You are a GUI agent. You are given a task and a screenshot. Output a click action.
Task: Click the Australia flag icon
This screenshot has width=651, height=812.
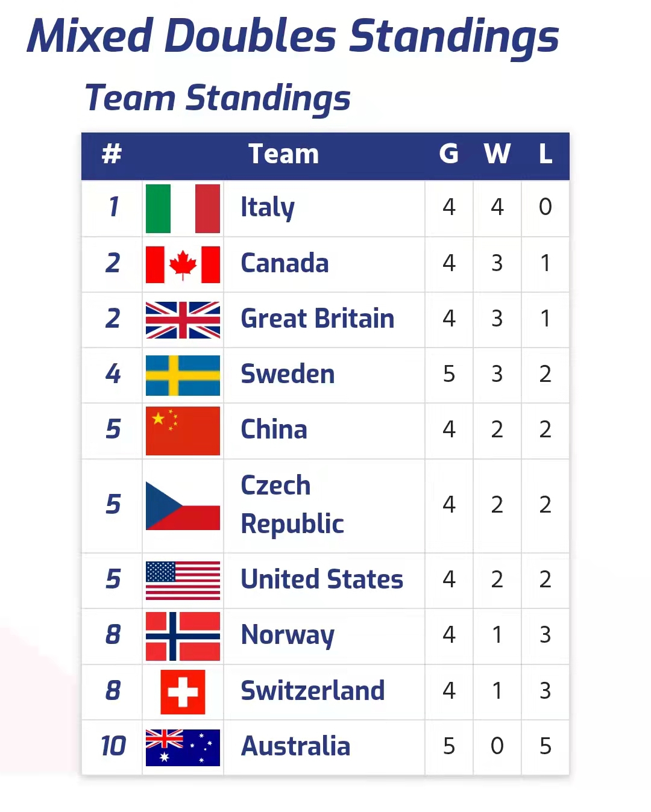(x=183, y=747)
